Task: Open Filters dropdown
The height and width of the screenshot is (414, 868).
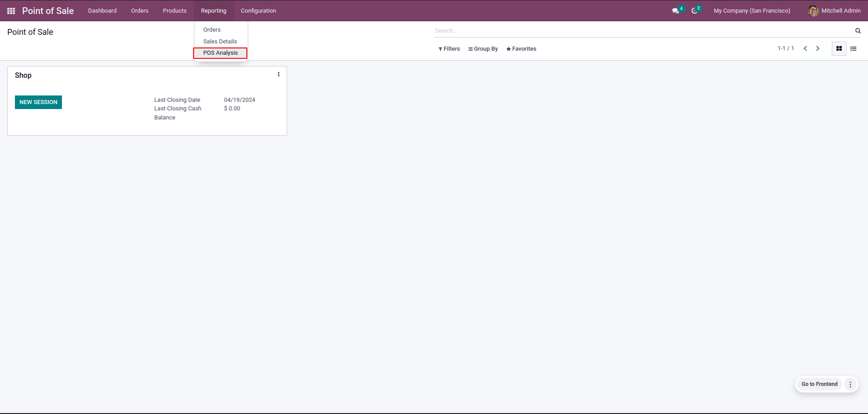Action: pyautogui.click(x=449, y=49)
